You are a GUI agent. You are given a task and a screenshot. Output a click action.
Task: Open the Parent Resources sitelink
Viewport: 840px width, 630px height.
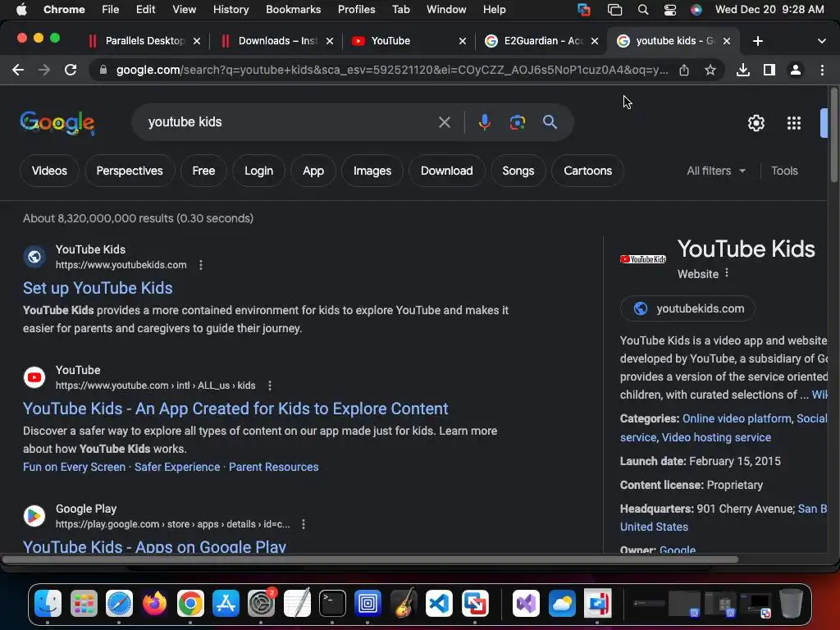click(274, 467)
